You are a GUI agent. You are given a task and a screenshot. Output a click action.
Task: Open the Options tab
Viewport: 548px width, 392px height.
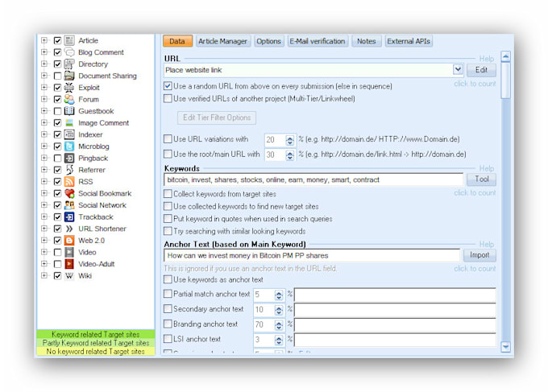click(x=268, y=41)
